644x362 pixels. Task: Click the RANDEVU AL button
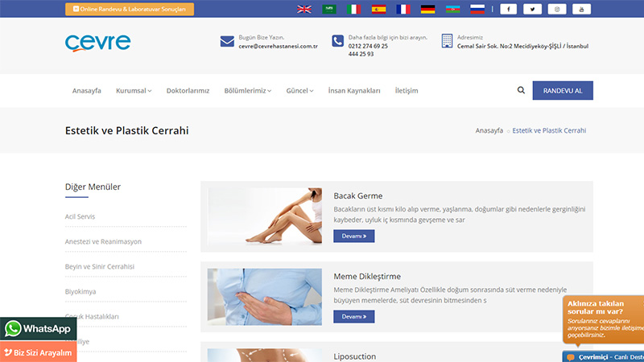[563, 90]
